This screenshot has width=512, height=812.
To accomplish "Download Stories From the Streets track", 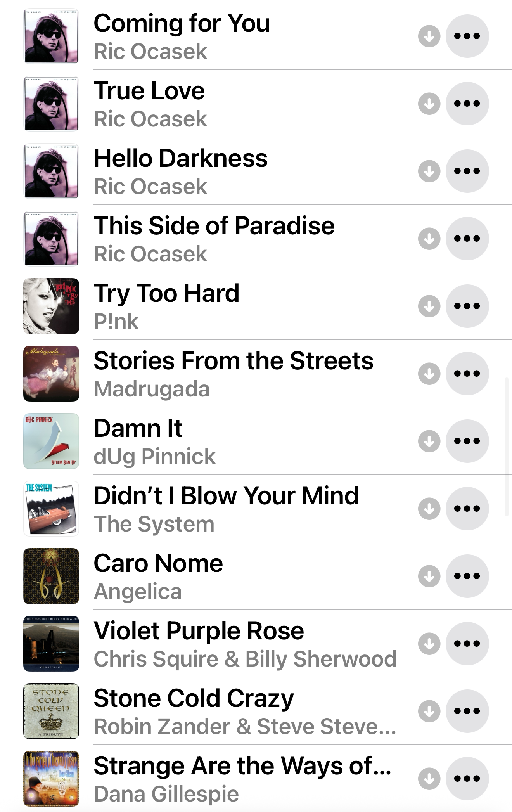I will tap(429, 374).
